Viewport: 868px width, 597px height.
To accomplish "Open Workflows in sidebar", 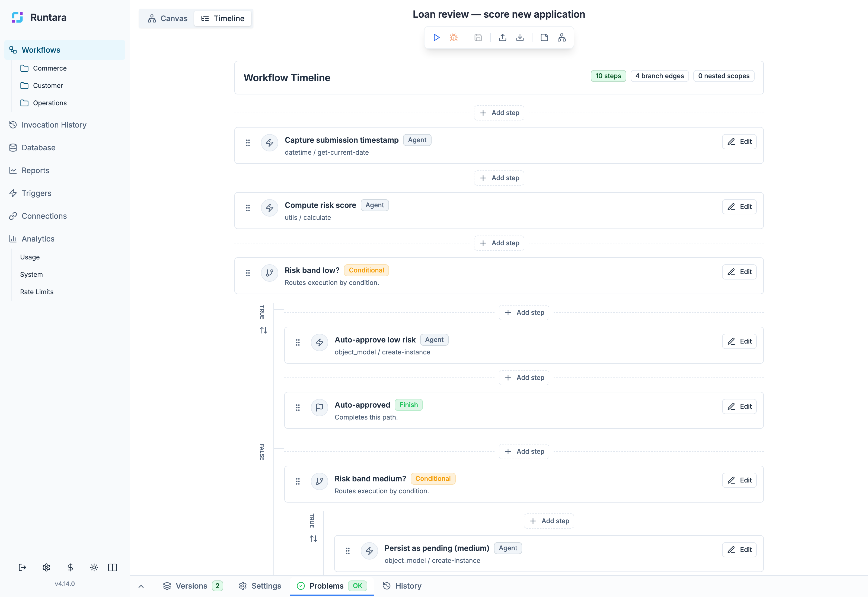I will point(65,50).
